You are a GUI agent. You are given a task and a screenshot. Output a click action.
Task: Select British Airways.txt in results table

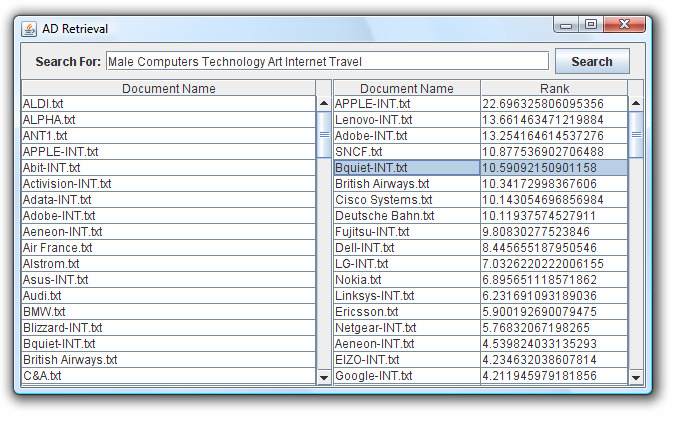[x=407, y=184]
